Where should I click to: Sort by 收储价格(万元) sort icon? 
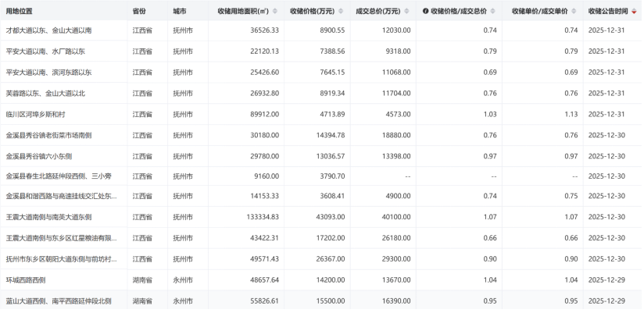[x=341, y=12]
